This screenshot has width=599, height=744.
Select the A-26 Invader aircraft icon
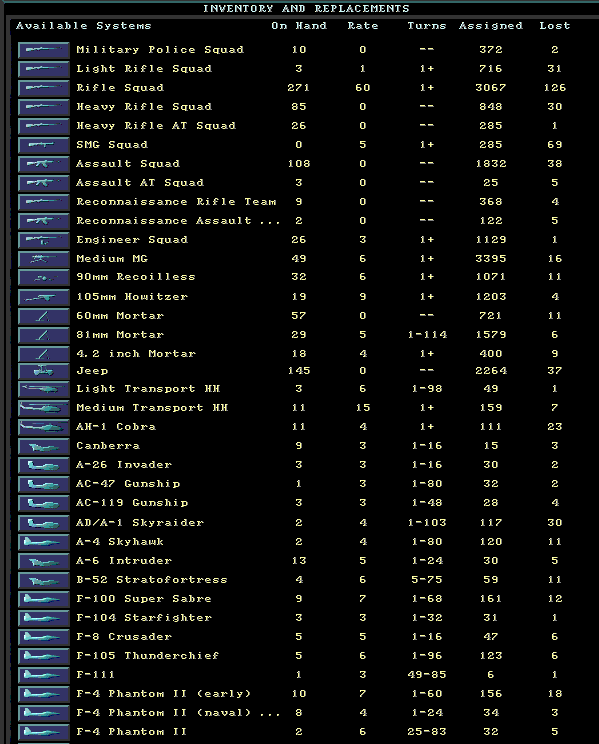[44, 465]
